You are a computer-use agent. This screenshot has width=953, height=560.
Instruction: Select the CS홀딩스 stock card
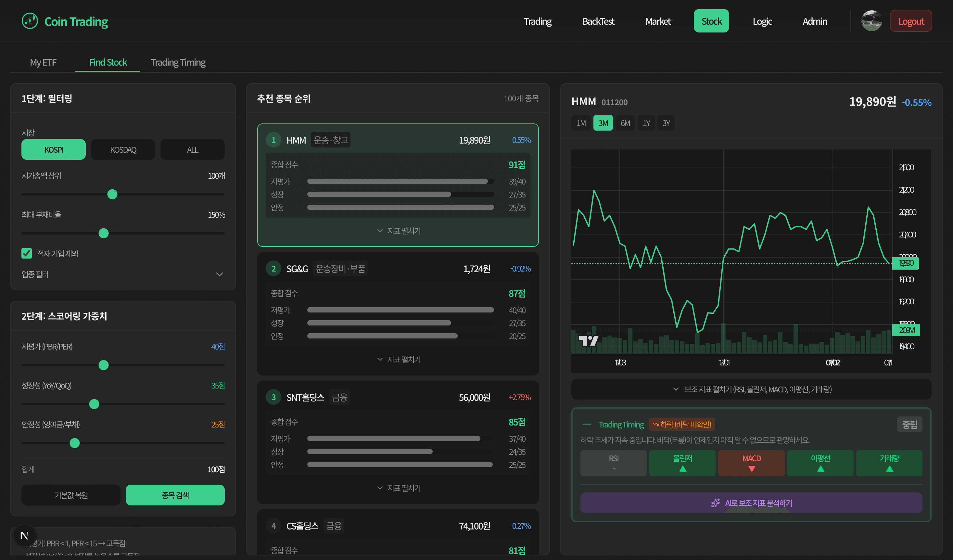398,532
